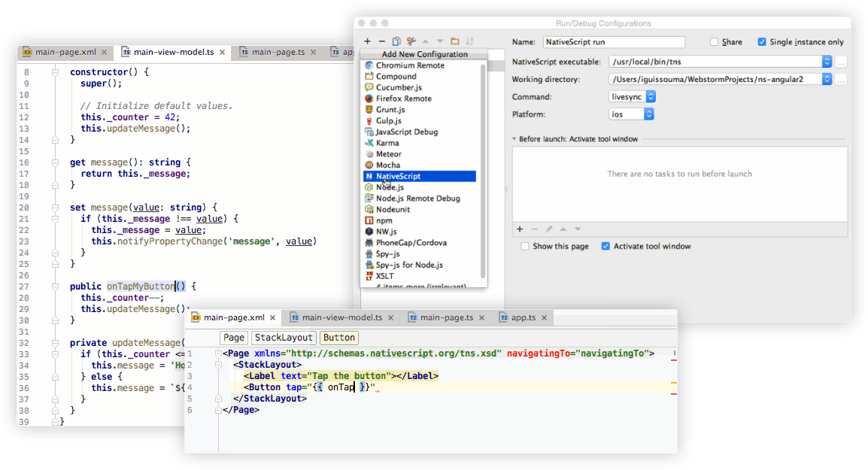Select Node.js configuration type
Viewport: 868px width, 470px height.
(x=420, y=187)
